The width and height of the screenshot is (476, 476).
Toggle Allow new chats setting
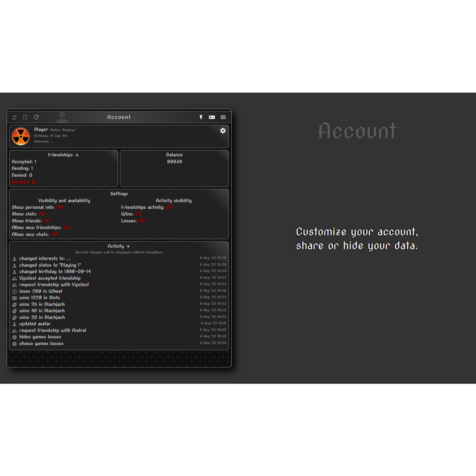tap(54, 234)
